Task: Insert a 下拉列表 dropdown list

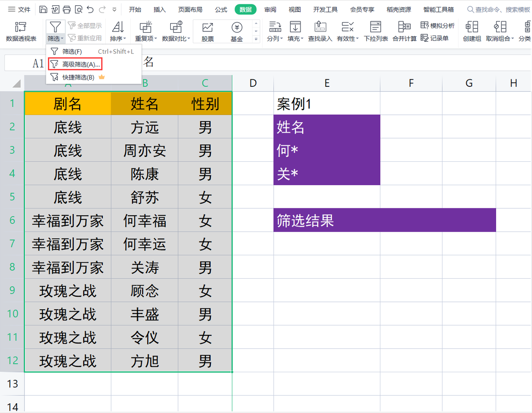Action: pyautogui.click(x=376, y=31)
